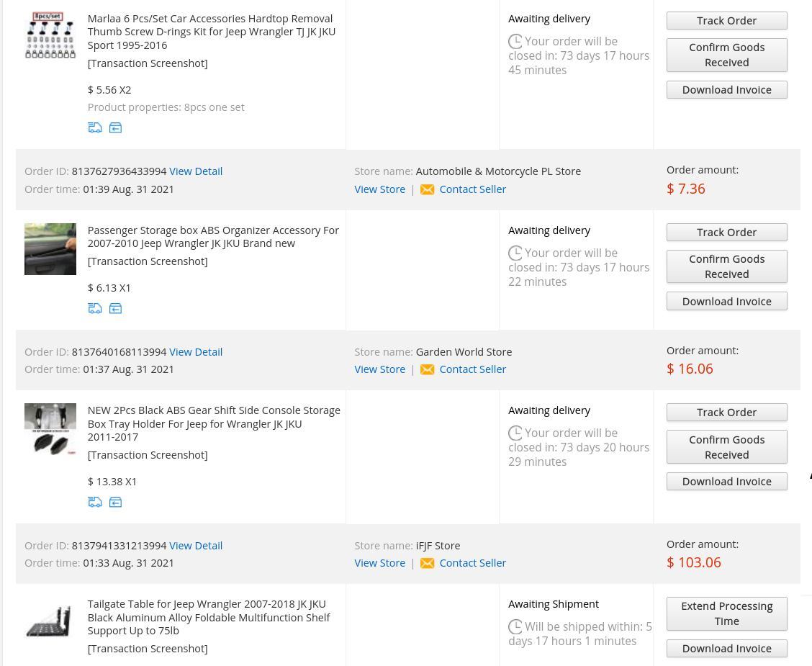Click the truck icon under Gear Shift Console item
The image size is (812, 666).
(95, 502)
